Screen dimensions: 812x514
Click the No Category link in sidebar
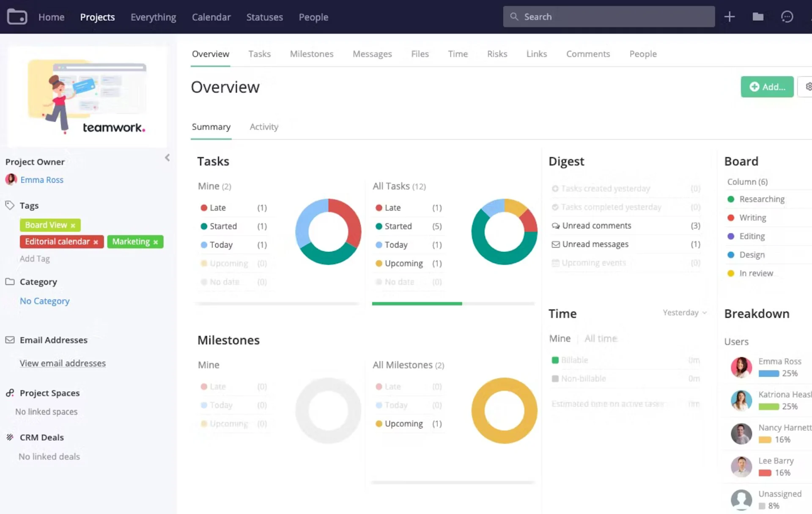pos(44,301)
